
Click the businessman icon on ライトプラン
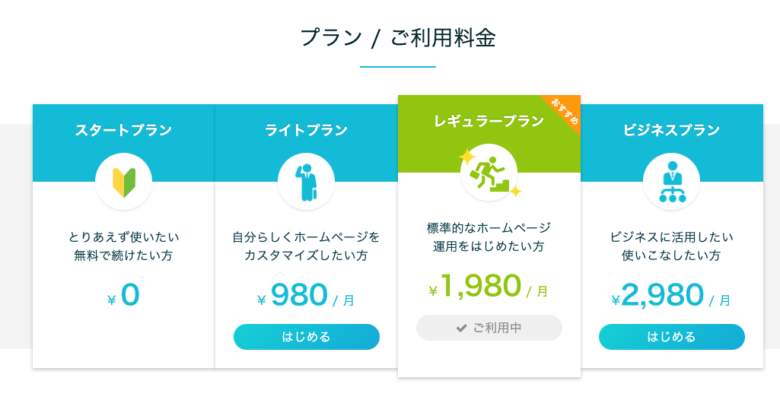click(306, 182)
